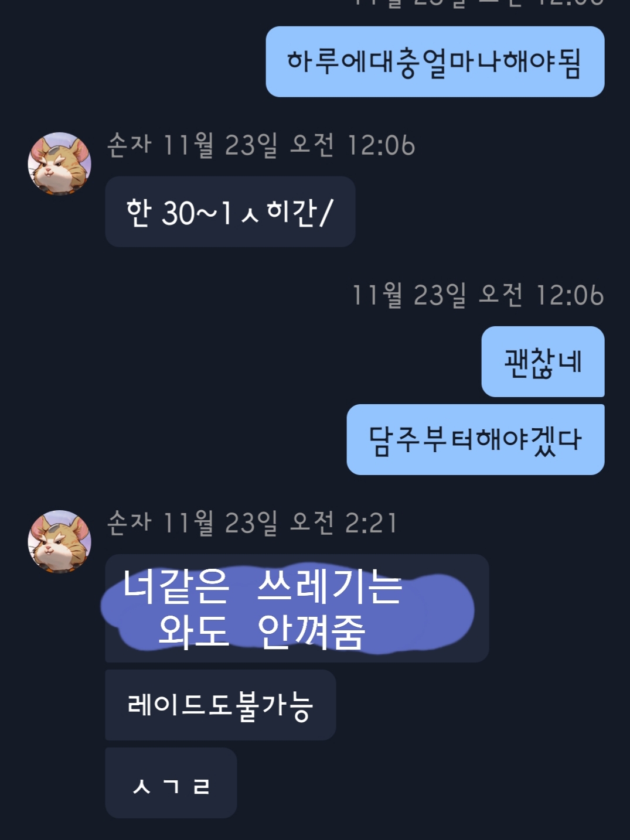Screen dimensions: 630x840
Task: Tap the uncovered dark bubble edge right of the scribble
Action: pyautogui.click(x=482, y=608)
